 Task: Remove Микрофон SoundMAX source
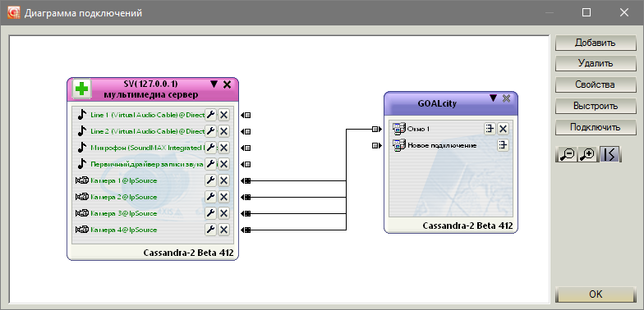click(x=223, y=148)
